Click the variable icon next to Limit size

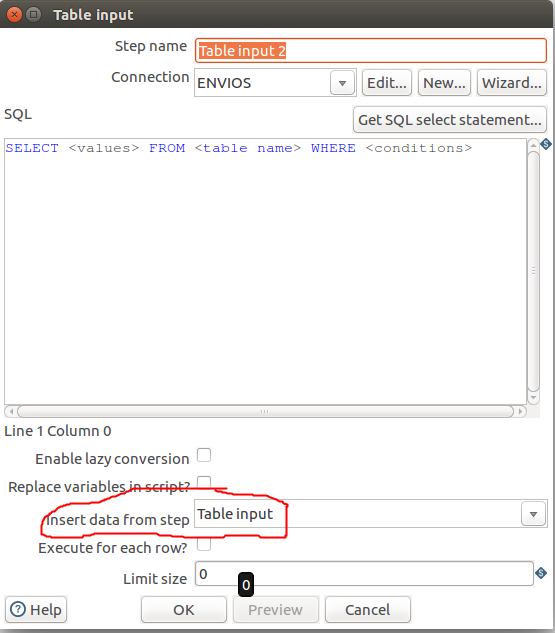pos(541,572)
